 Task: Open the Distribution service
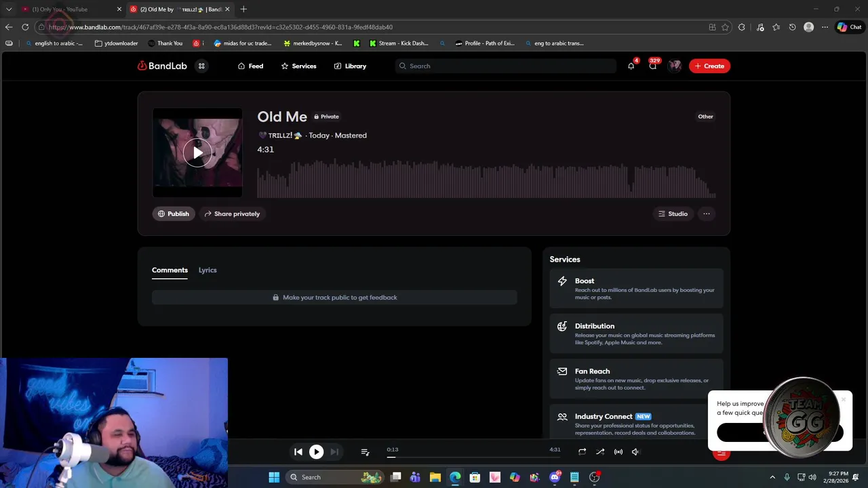pyautogui.click(x=636, y=334)
